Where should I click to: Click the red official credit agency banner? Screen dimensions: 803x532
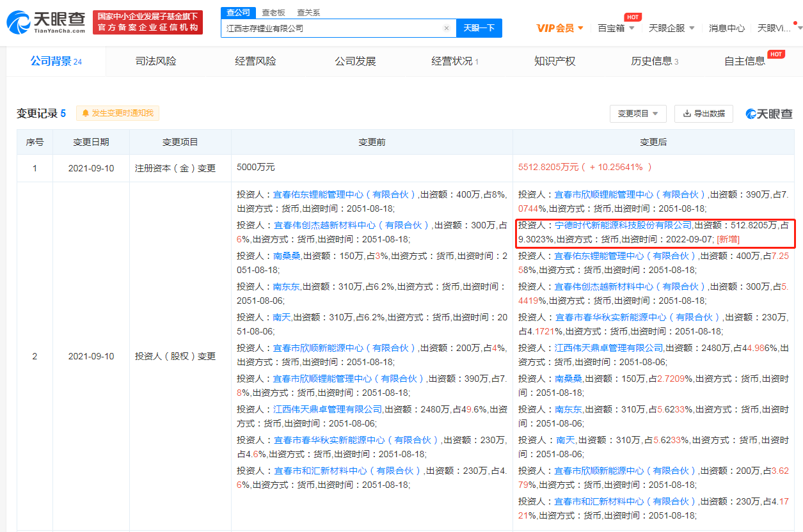pos(148,22)
